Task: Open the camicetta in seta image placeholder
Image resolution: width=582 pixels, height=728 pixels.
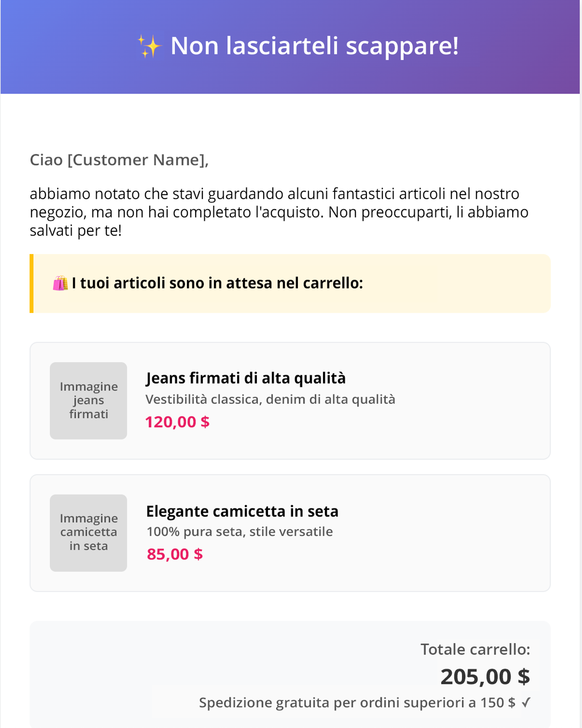Action: 89,533
